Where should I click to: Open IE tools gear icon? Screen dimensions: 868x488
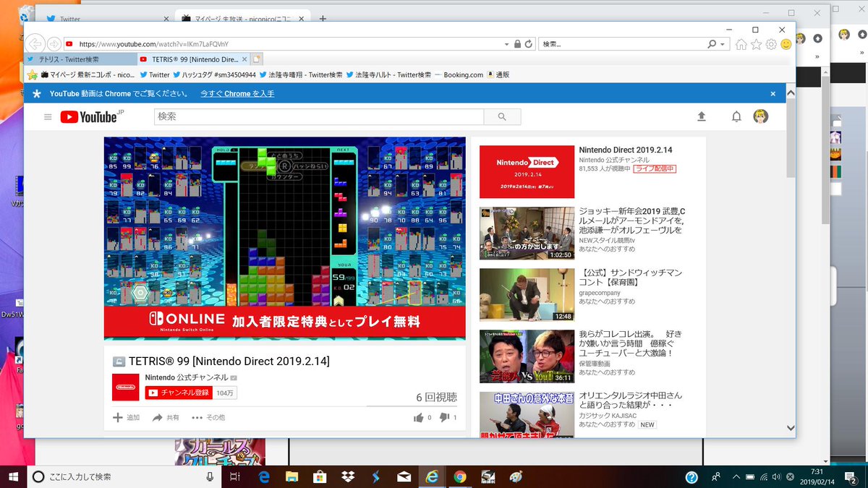[x=771, y=44]
